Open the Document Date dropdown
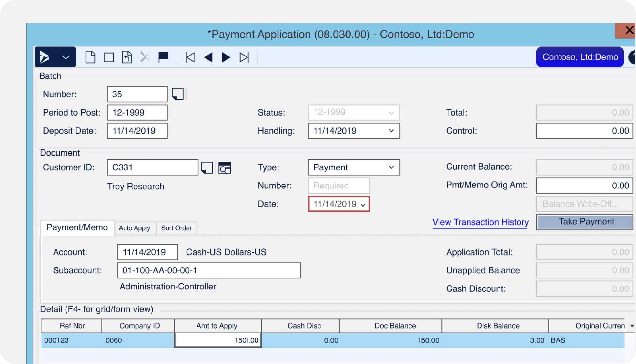The image size is (636, 364). click(x=363, y=205)
